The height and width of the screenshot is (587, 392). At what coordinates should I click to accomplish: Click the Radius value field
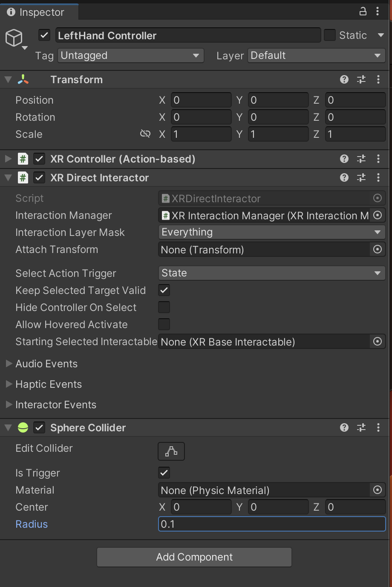coord(272,524)
